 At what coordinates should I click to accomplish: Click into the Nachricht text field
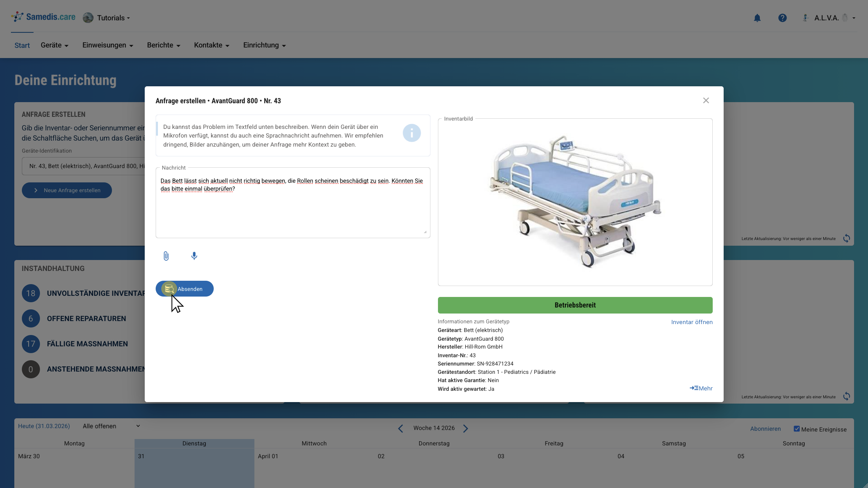(x=293, y=203)
